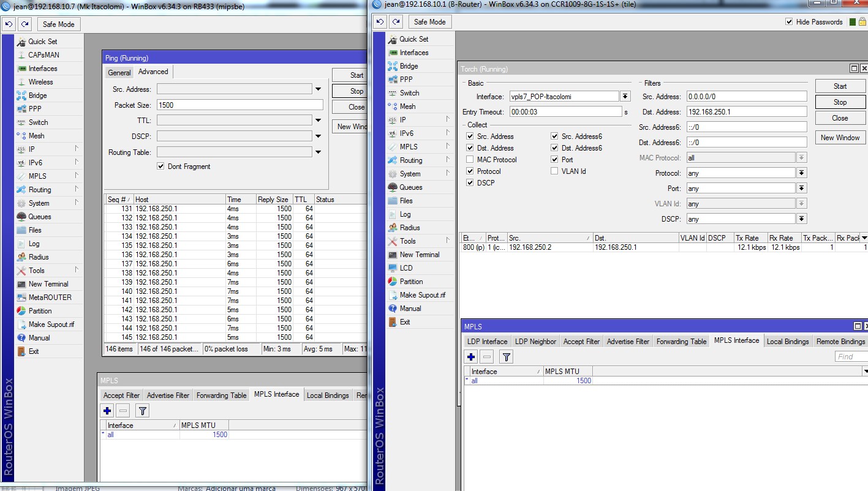
Task: Enable the MAC Protocol collect checkbox
Action: 470,160
